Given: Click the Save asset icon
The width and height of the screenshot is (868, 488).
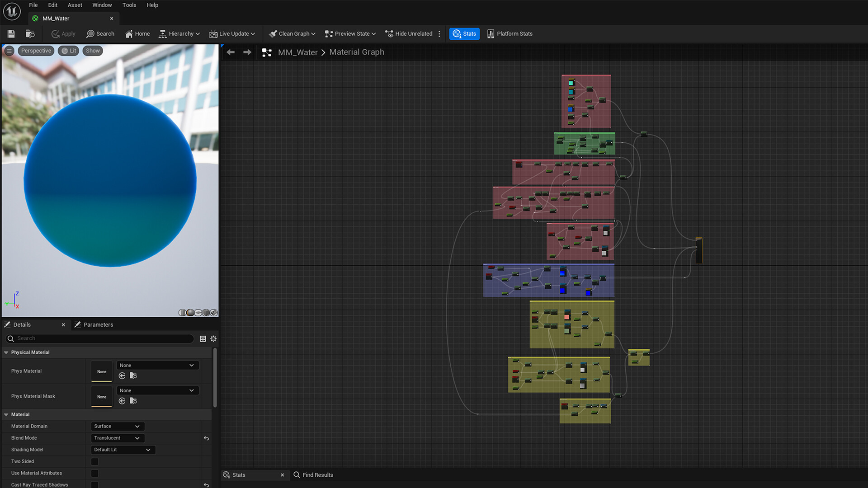Looking at the screenshot, I should click(11, 34).
